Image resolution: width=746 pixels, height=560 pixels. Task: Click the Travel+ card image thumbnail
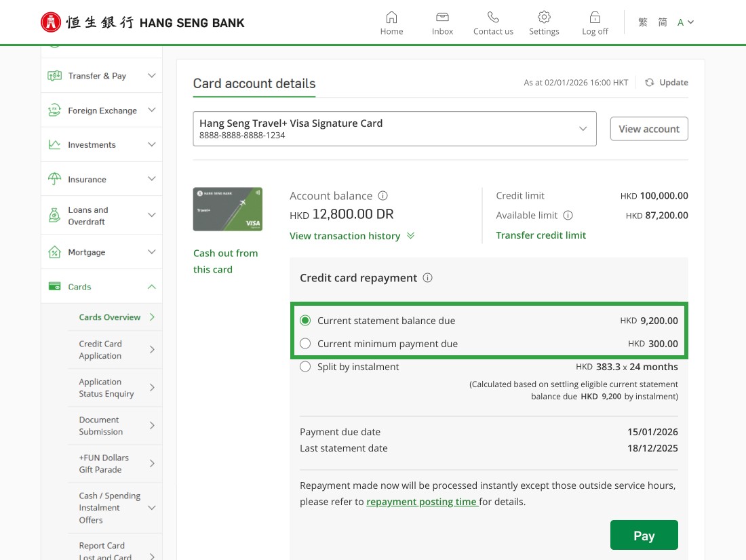tap(228, 209)
